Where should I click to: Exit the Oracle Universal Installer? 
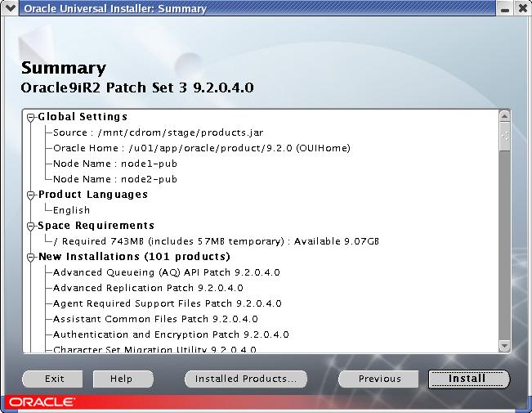click(x=55, y=379)
